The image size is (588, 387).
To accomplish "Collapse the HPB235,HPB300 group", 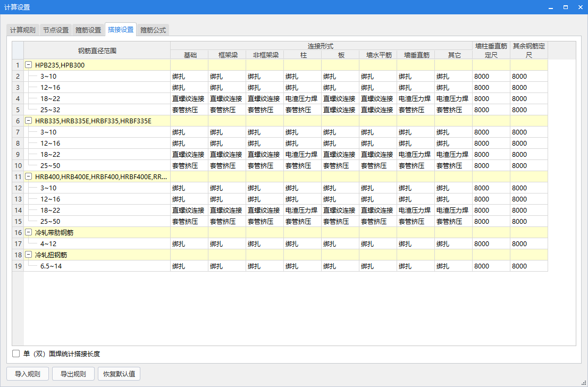I will pos(28,65).
